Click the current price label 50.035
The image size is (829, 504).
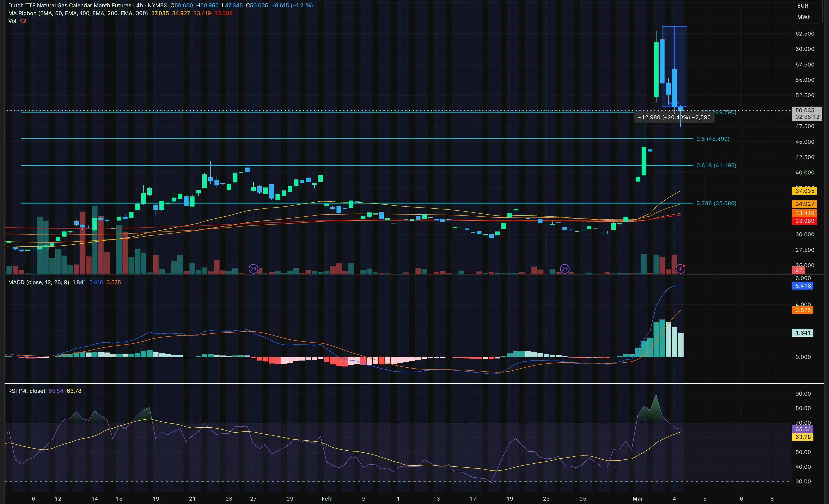point(807,113)
